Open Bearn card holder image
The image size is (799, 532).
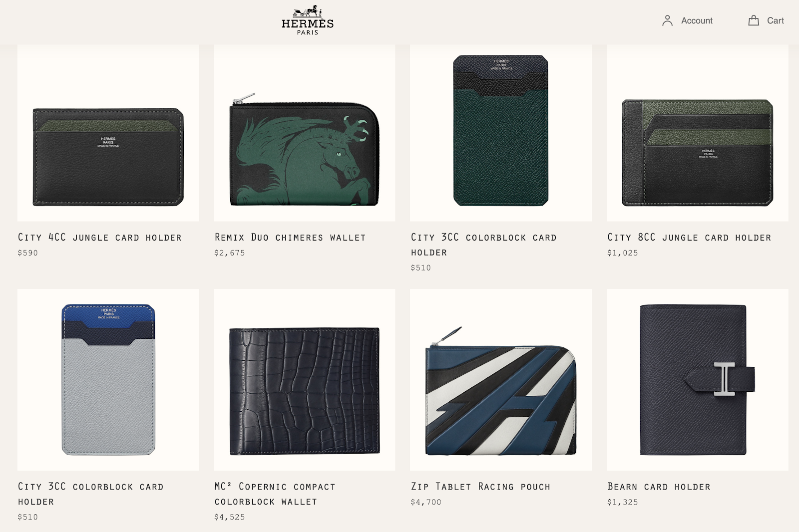(x=698, y=380)
